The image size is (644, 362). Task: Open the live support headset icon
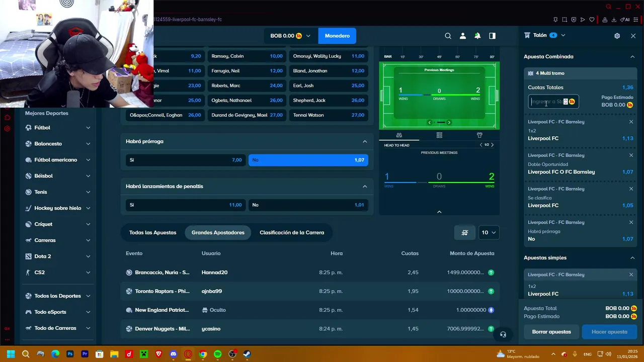[503, 334]
